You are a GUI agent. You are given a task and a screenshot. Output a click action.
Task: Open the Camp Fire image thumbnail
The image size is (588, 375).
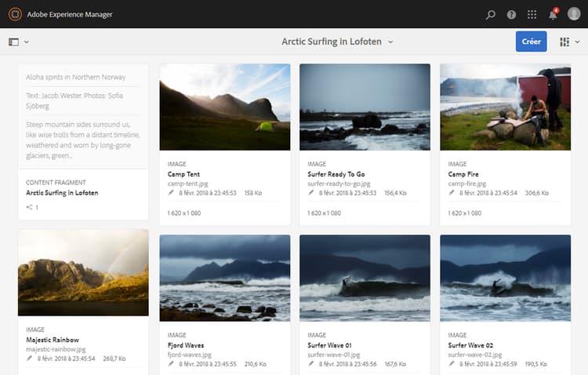tap(506, 107)
